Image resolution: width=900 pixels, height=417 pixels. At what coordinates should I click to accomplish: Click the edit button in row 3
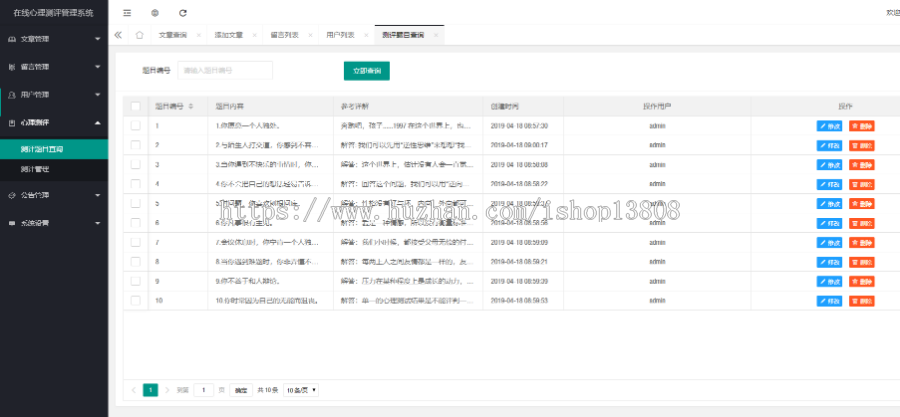[x=829, y=165]
